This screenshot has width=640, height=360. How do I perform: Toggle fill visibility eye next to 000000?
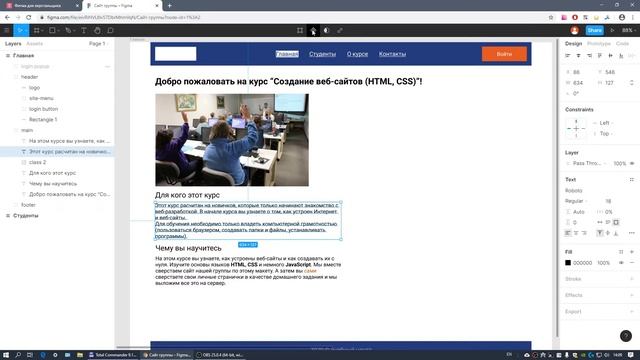pyautogui.click(x=621, y=263)
